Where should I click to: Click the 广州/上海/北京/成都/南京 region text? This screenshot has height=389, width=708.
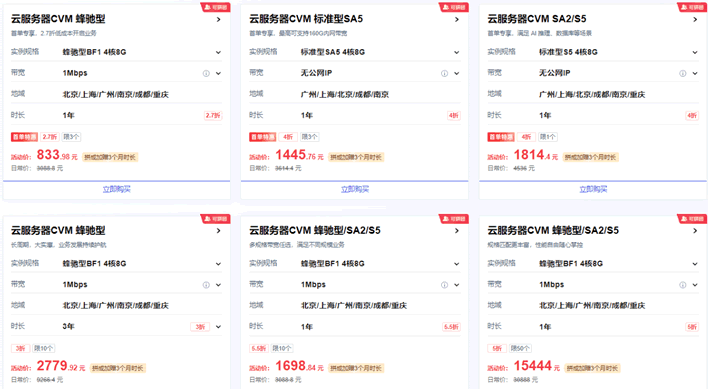pos(345,95)
